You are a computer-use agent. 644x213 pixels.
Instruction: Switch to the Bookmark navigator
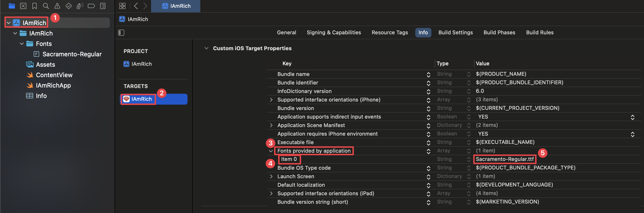[35, 6]
